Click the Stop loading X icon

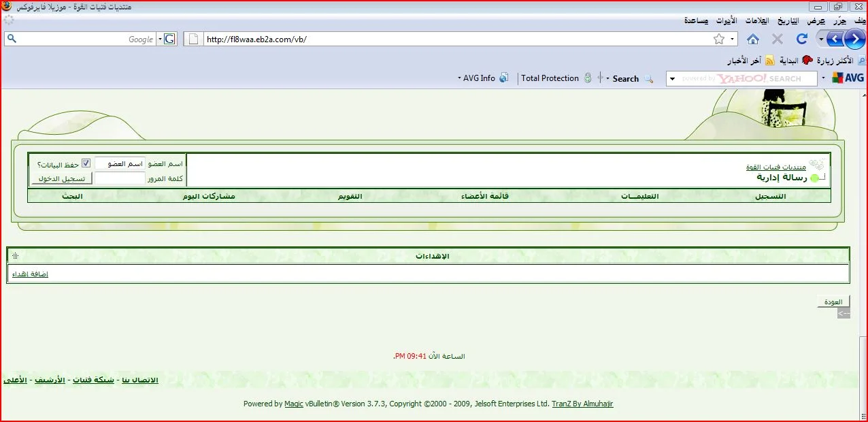(778, 39)
